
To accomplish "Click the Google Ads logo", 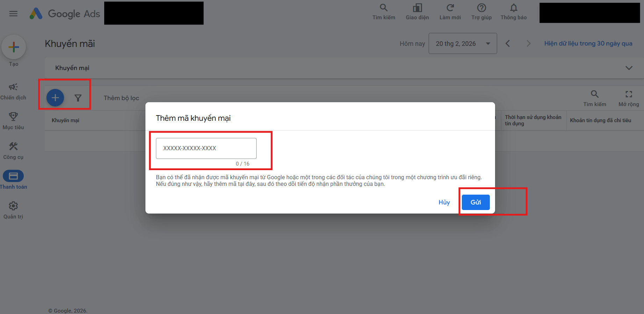I will tap(65, 14).
